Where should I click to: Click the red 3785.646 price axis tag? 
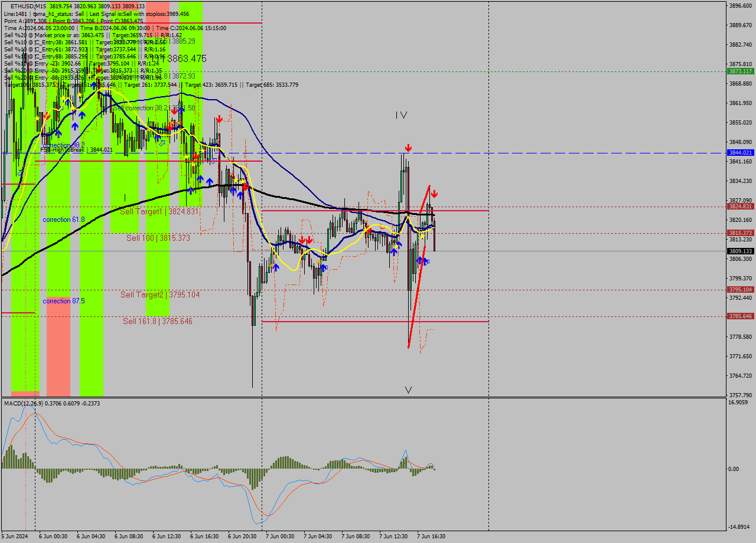click(740, 316)
